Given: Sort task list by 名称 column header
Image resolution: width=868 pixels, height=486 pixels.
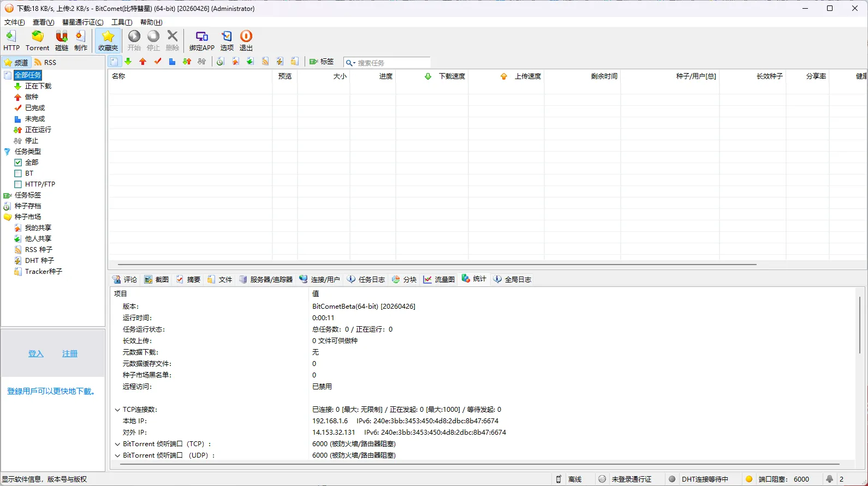Looking at the screenshot, I should coord(190,76).
